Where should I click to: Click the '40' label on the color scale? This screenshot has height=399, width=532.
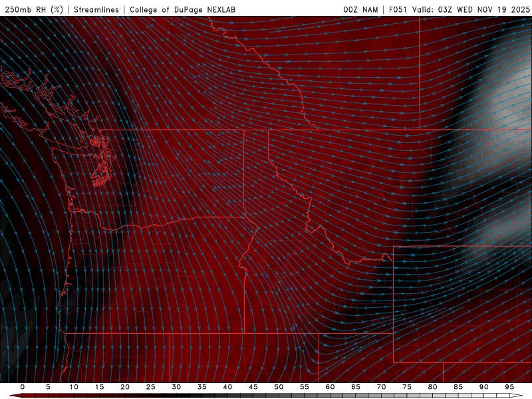tap(227, 387)
